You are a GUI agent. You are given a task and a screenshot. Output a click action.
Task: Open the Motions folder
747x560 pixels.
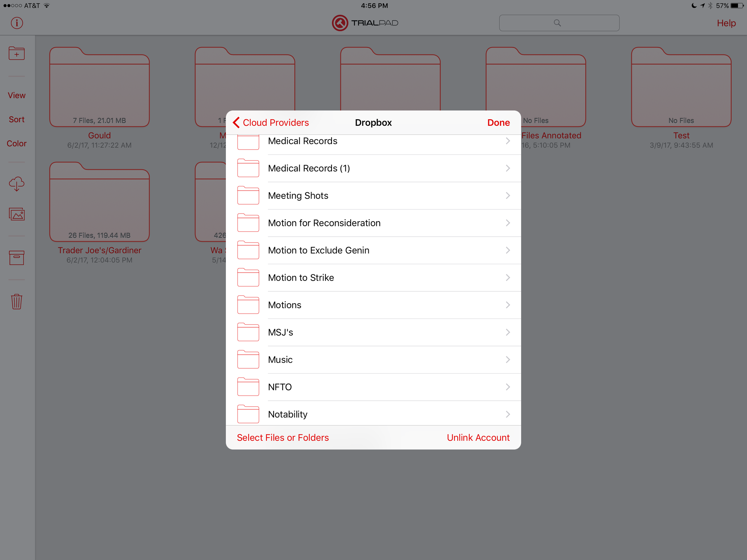point(373,305)
